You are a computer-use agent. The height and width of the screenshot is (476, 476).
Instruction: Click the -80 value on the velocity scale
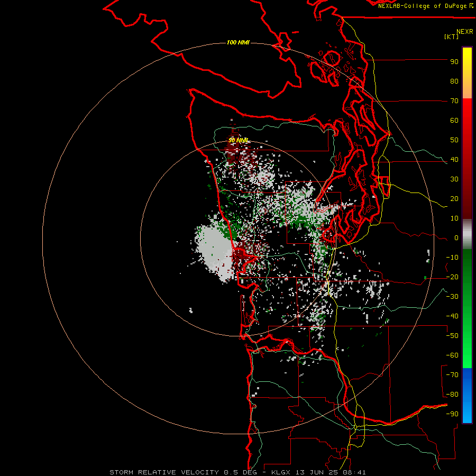pos(452,395)
